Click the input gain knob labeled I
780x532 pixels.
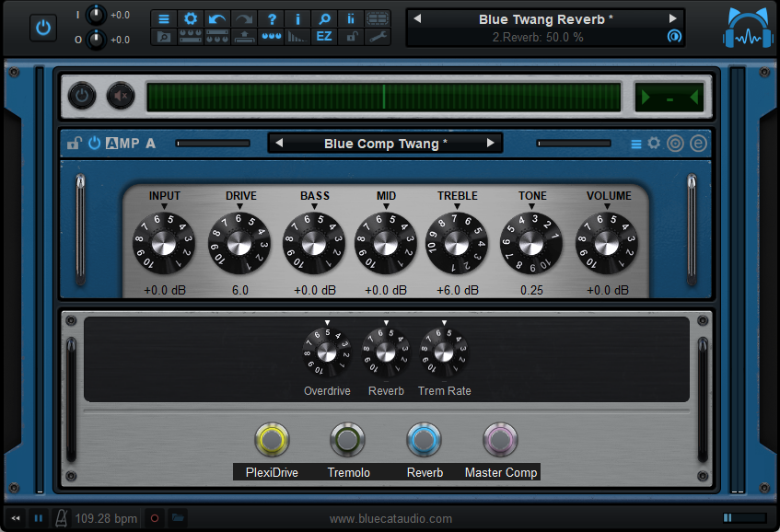(96, 15)
